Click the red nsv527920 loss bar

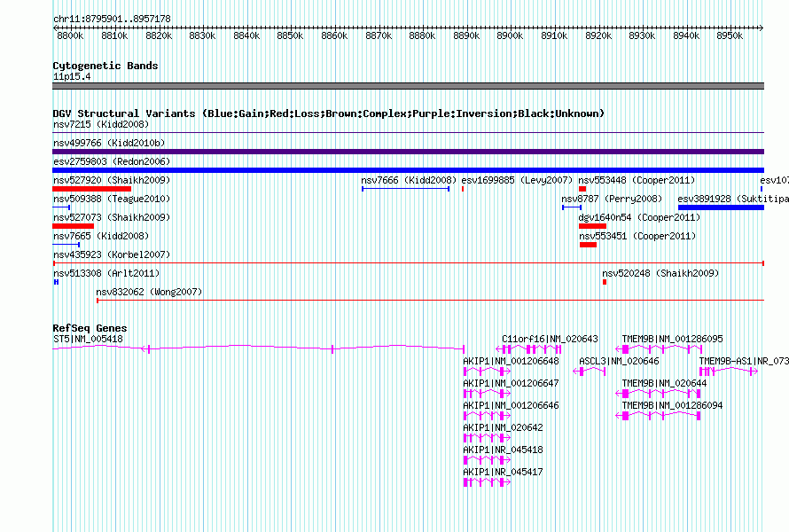(91, 189)
